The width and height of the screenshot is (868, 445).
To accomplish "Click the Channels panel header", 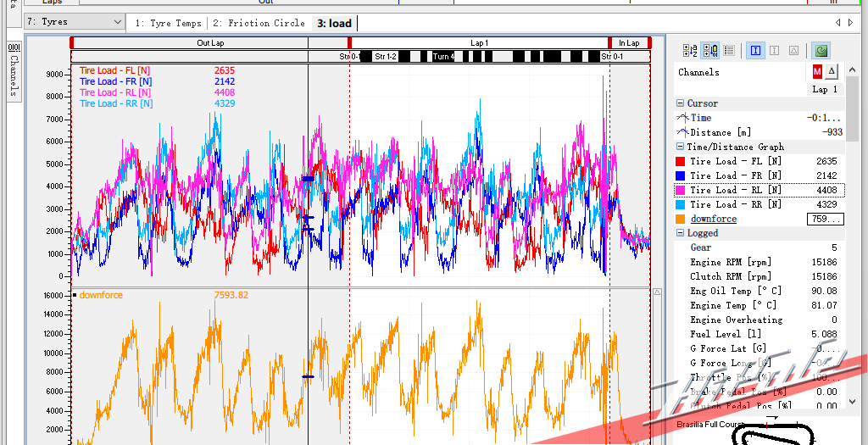I will point(698,72).
